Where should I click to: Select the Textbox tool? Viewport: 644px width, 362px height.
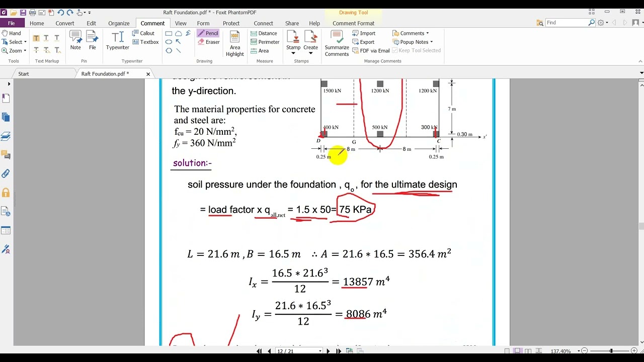[x=145, y=42]
